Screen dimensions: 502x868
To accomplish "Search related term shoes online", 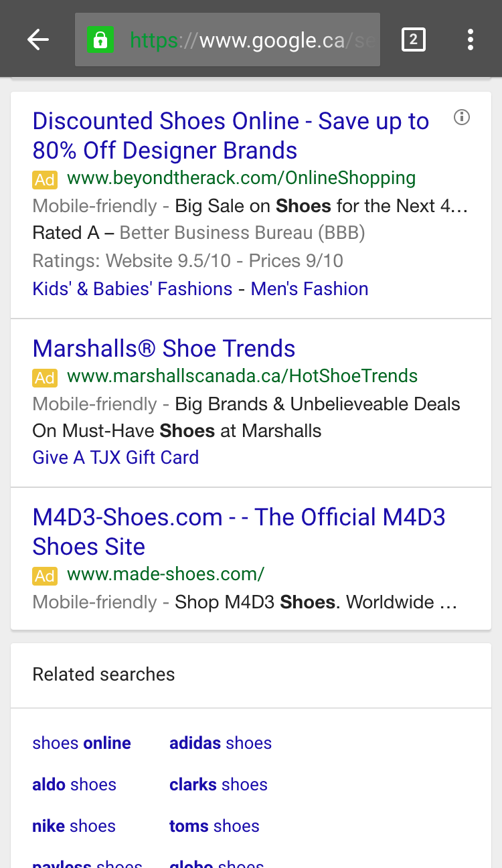I will click(82, 743).
